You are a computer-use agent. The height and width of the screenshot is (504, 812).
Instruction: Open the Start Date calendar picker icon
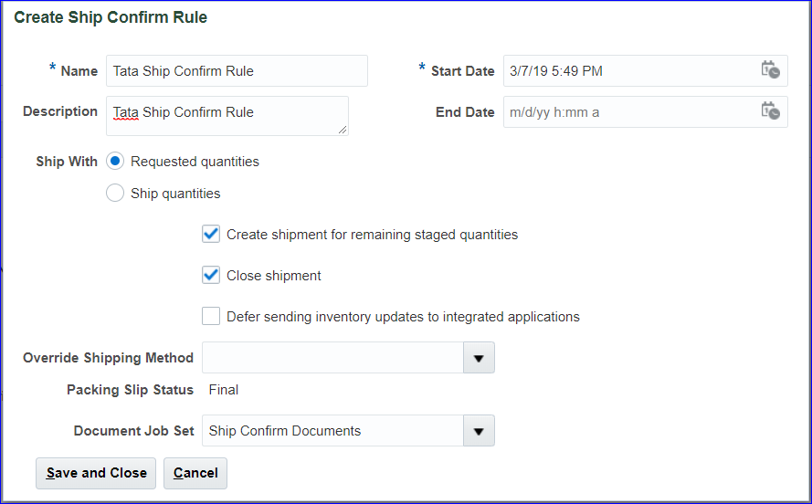pos(770,70)
